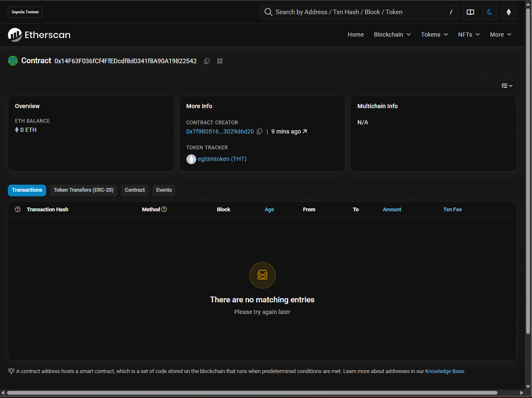Open the Contract tab
The height and width of the screenshot is (398, 532).
[x=135, y=190]
